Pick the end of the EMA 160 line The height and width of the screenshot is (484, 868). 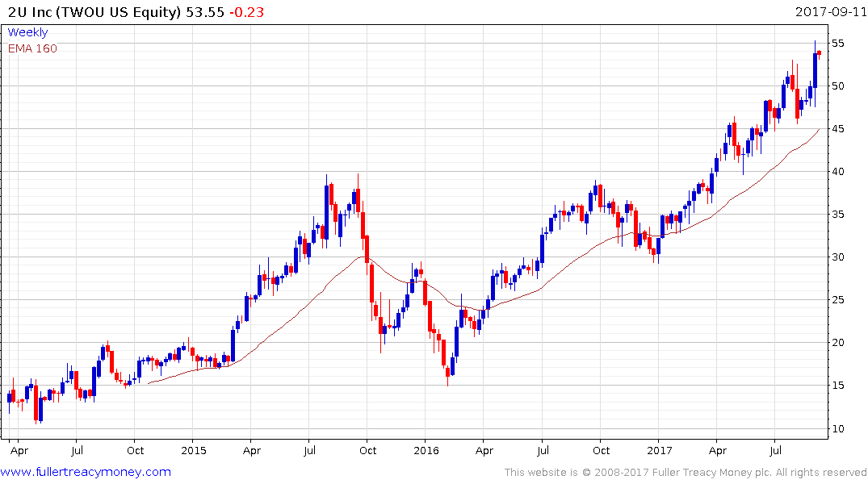[x=819, y=130]
